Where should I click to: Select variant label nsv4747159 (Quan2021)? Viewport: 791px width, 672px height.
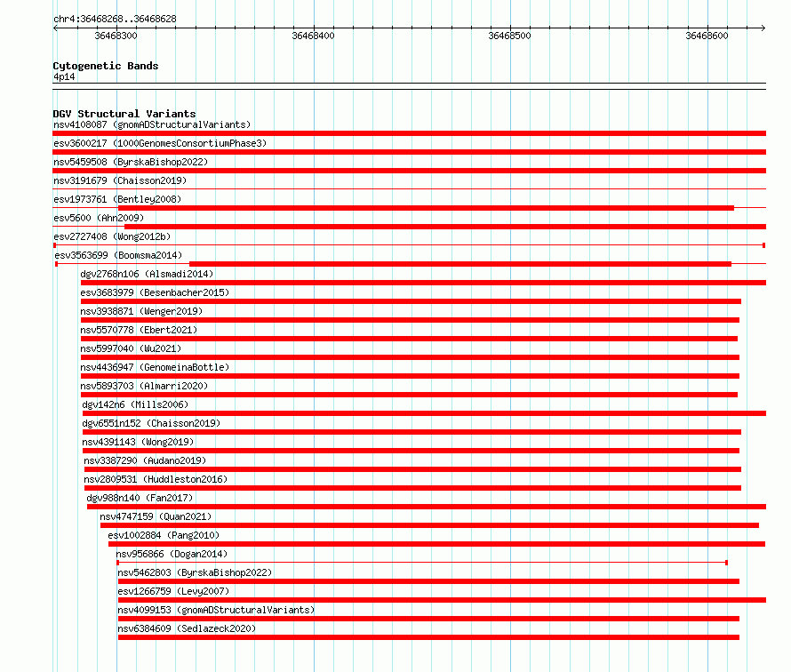(156, 516)
